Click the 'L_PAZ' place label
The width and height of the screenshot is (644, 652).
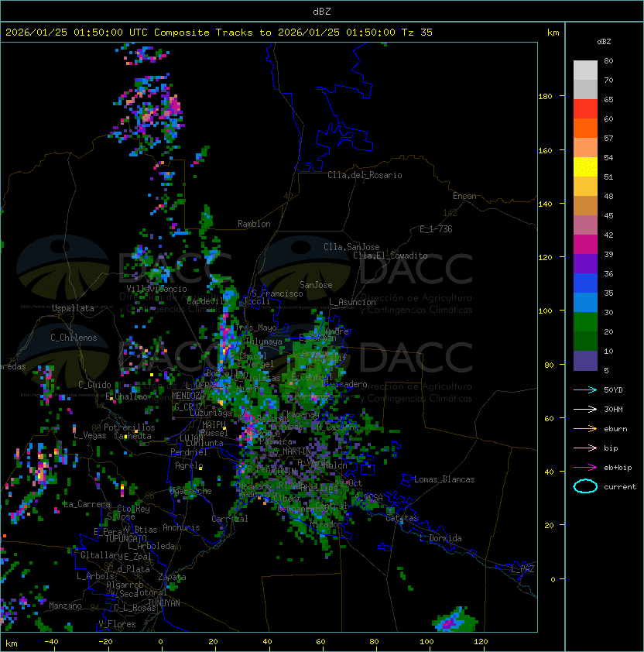pos(522,569)
